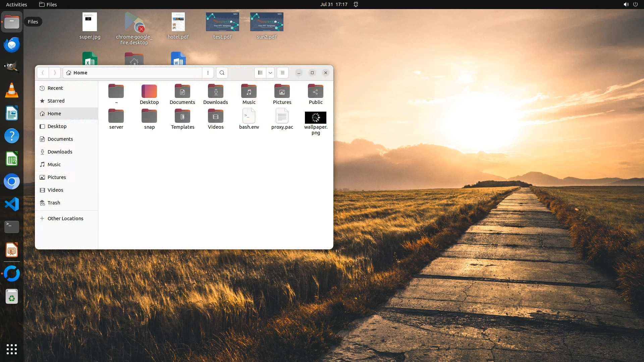Select the bash.env script file
This screenshot has height=362, width=644.
tap(249, 116)
